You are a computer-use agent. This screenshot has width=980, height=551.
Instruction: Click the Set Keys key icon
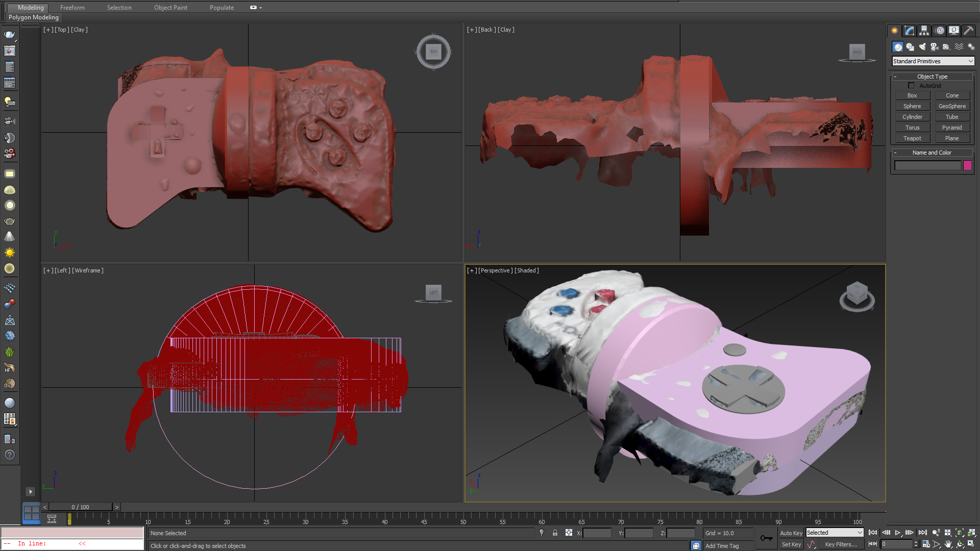tap(766, 538)
